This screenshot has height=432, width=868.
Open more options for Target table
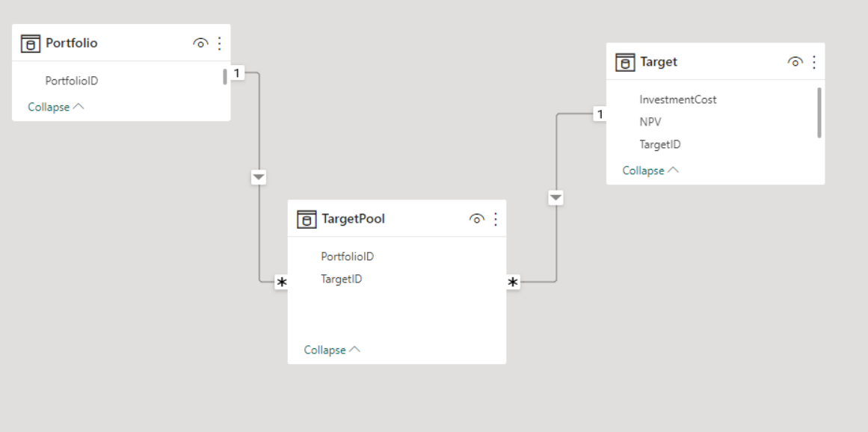pyautogui.click(x=813, y=62)
